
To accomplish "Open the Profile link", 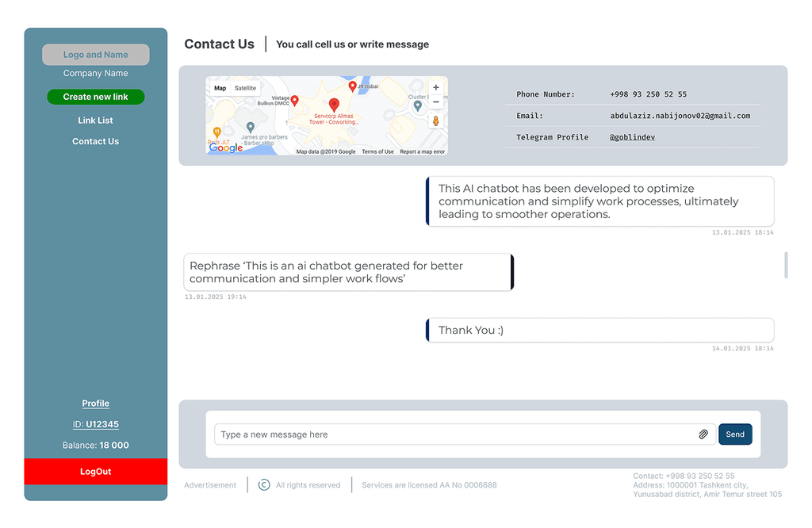I will (95, 404).
